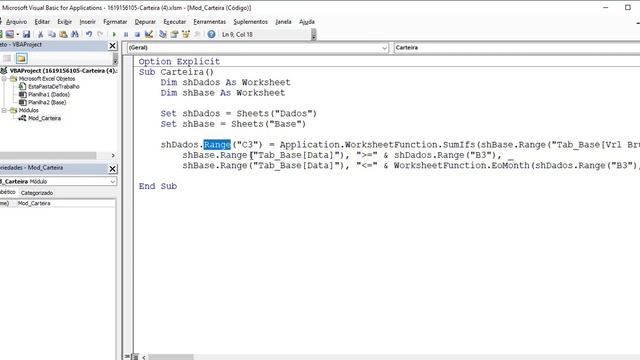This screenshot has height=360, width=640.
Task: Click the Project panel horizontal scrollbar thumb
Action: point(48,156)
